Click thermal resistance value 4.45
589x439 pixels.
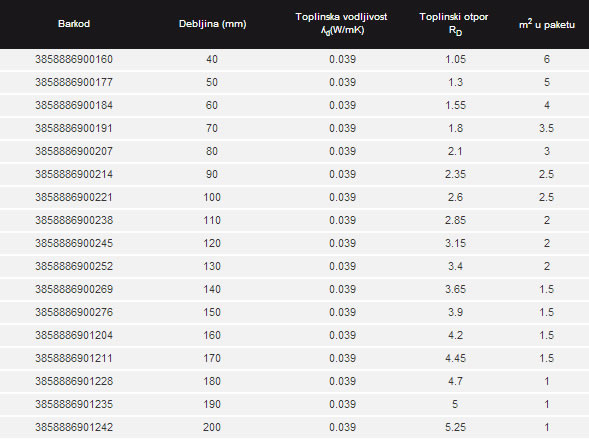click(455, 358)
